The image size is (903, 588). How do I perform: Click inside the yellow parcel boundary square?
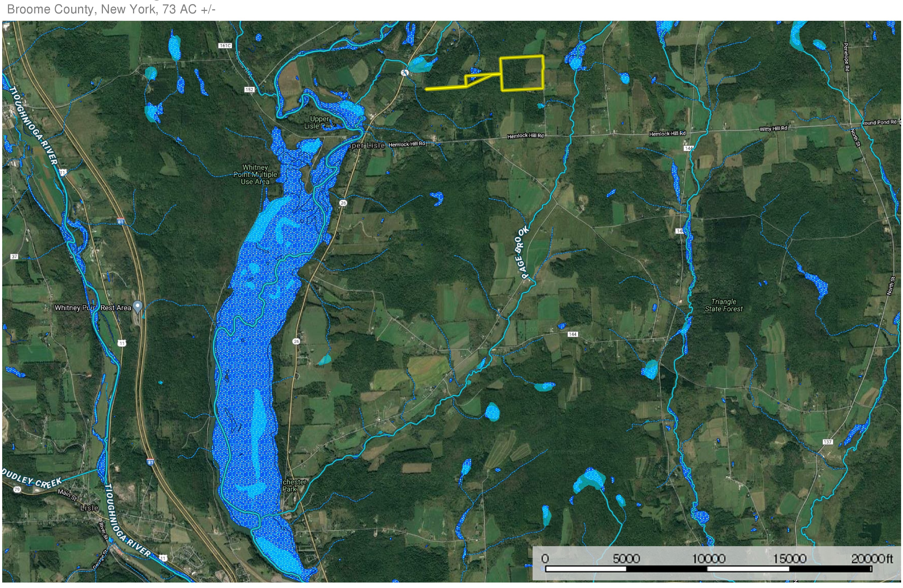(x=522, y=74)
